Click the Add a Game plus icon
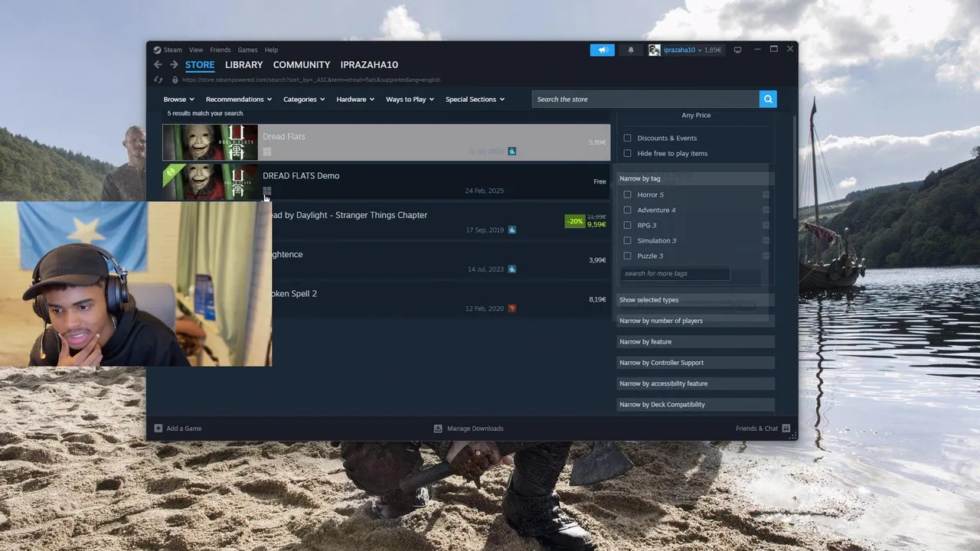Viewport: 980px width, 551px height. pos(158,429)
